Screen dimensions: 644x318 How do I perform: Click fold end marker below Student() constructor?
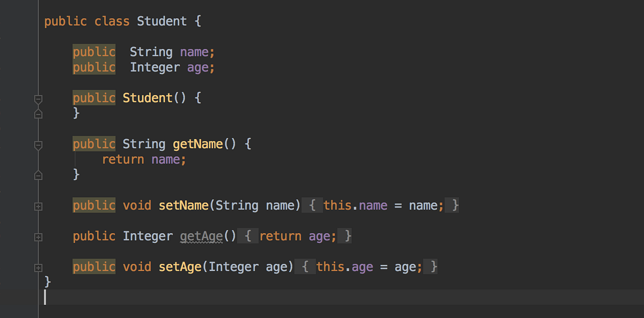point(38,113)
